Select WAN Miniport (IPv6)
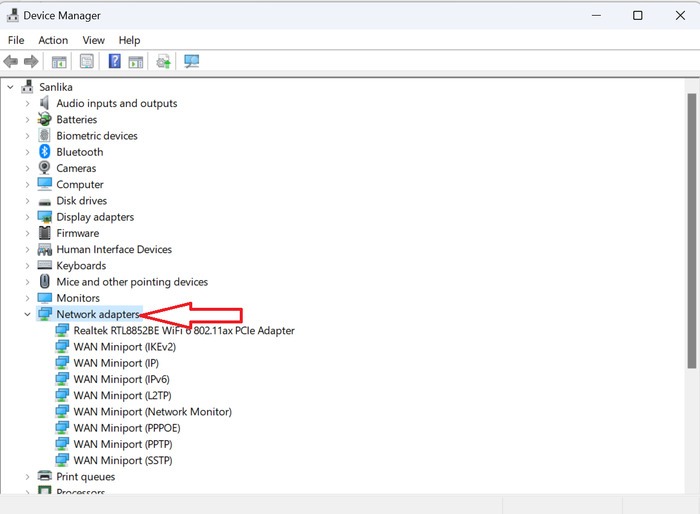This screenshot has width=700, height=514. pos(121,379)
